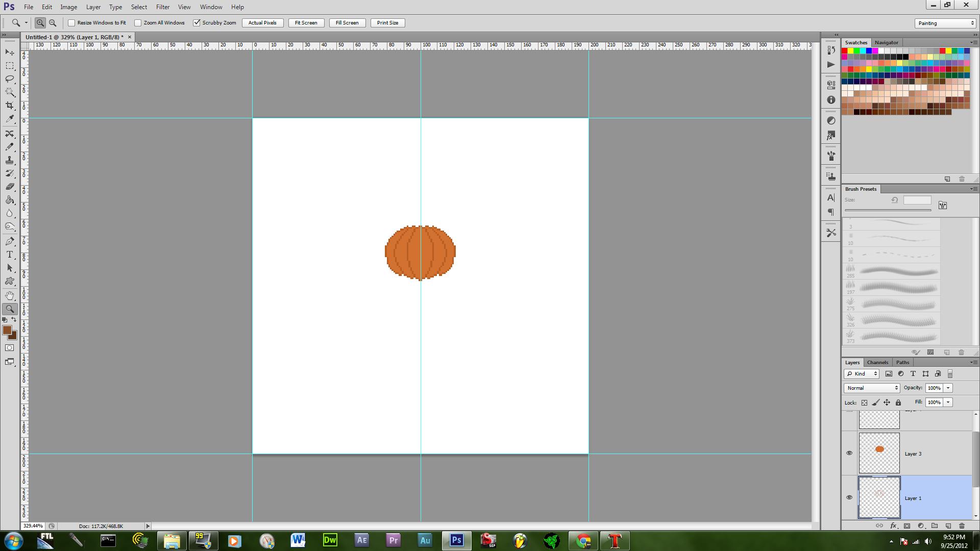Choose the zoom-out mode in options bar

[53, 23]
